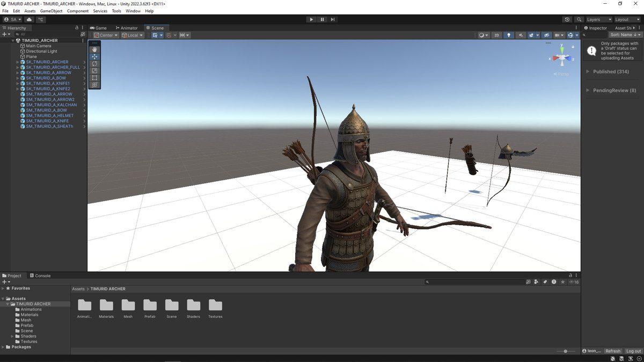This screenshot has height=362, width=644.
Task: Open the GameObject menu
Action: coord(51,11)
